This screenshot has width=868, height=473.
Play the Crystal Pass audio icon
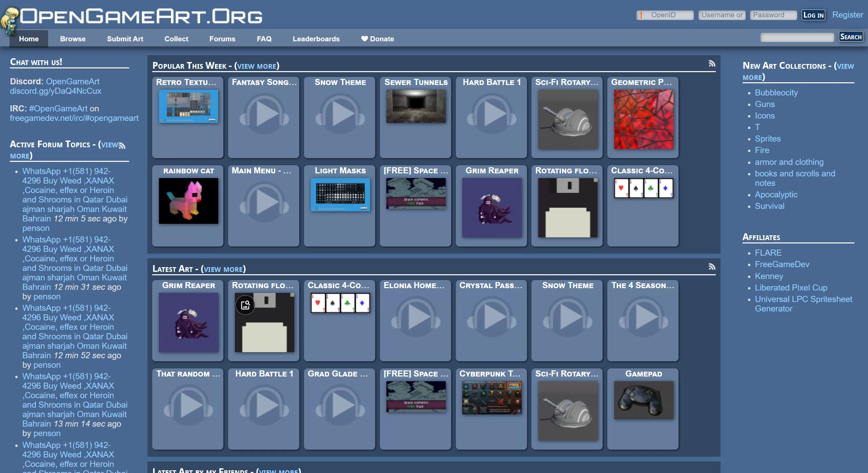click(492, 317)
